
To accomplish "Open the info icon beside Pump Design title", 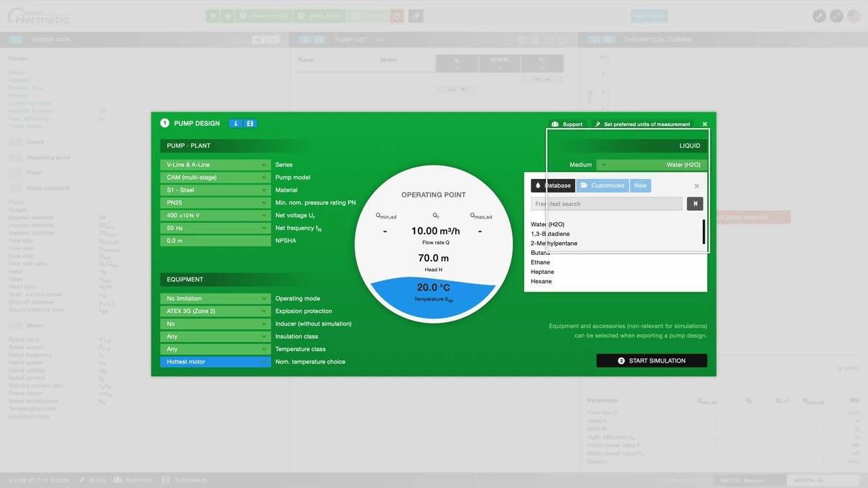I will pos(235,123).
